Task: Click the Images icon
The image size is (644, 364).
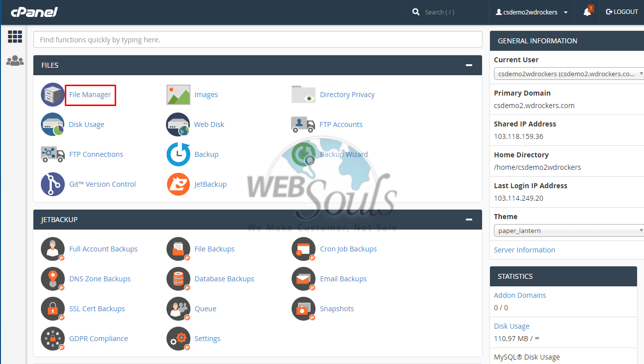Action: click(x=178, y=95)
